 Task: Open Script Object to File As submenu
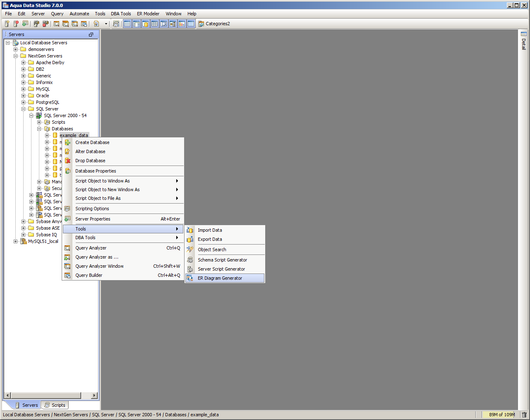point(123,198)
